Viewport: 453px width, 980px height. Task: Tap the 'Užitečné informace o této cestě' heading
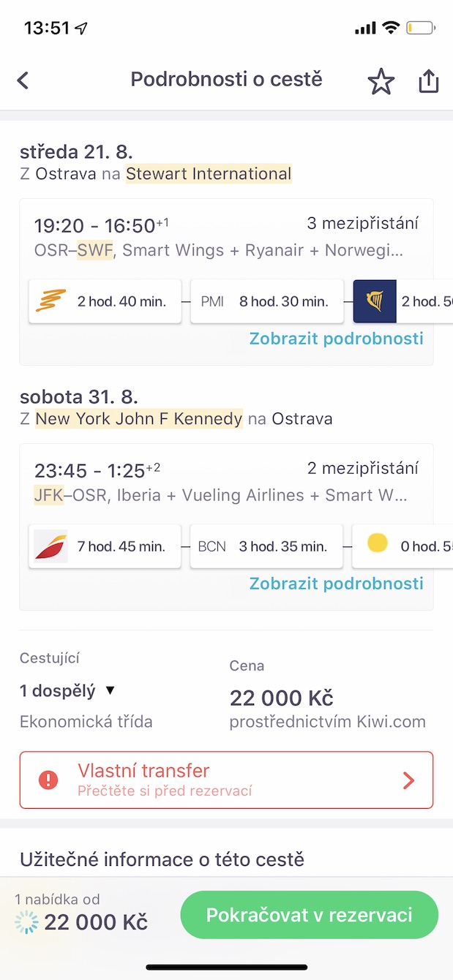(x=162, y=859)
